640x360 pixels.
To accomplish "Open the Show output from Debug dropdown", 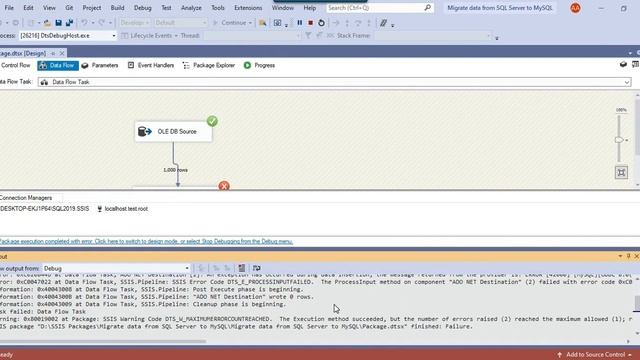I will (x=116, y=268).
